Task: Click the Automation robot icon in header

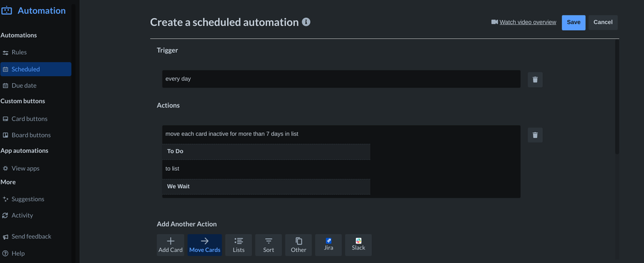Action: click(x=6, y=11)
